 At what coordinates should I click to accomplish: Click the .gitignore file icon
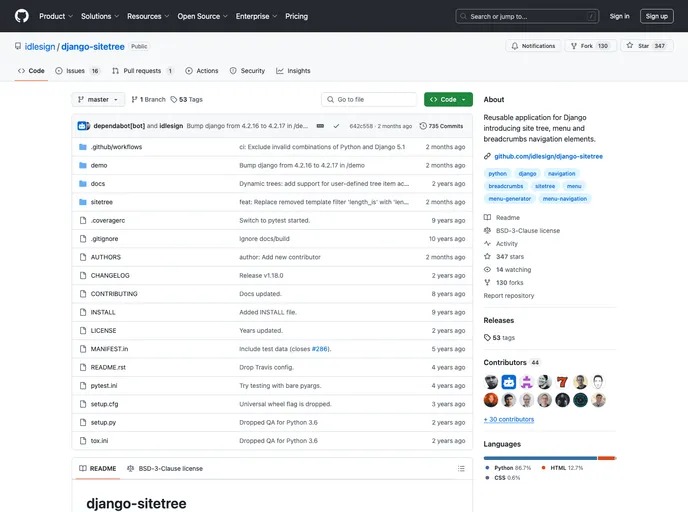[82, 239]
